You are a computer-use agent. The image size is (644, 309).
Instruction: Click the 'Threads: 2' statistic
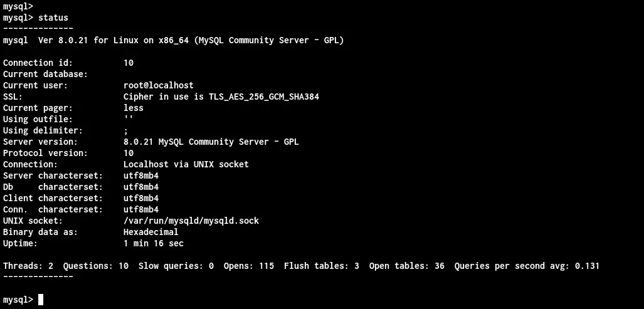(28, 266)
